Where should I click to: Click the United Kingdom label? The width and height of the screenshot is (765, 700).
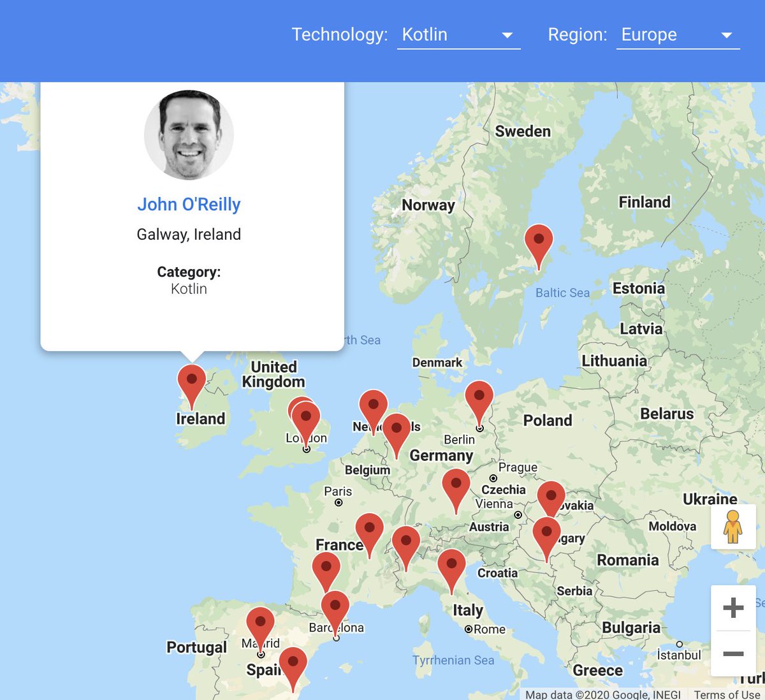(273, 374)
